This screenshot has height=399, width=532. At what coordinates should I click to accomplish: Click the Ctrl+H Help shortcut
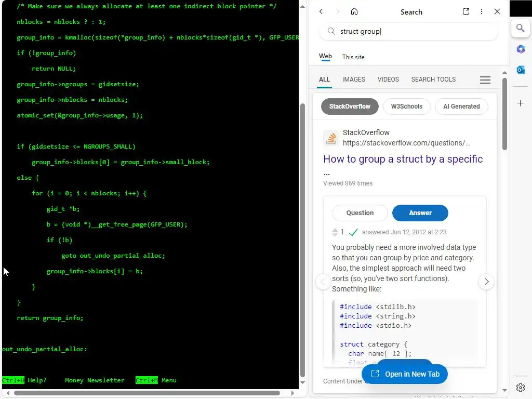(24, 380)
